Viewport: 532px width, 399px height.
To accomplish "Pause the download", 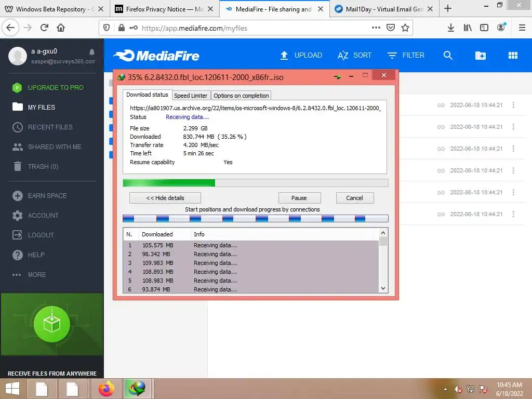I will click(x=299, y=198).
